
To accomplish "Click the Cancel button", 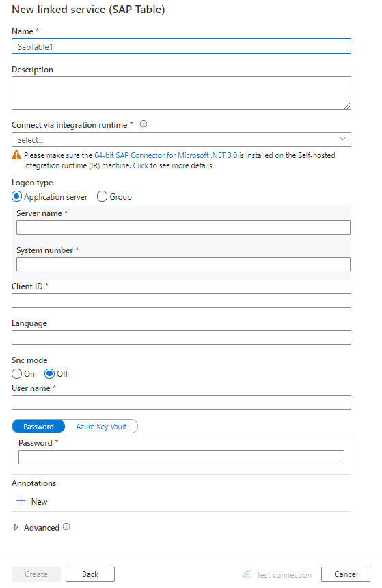I will tap(346, 574).
